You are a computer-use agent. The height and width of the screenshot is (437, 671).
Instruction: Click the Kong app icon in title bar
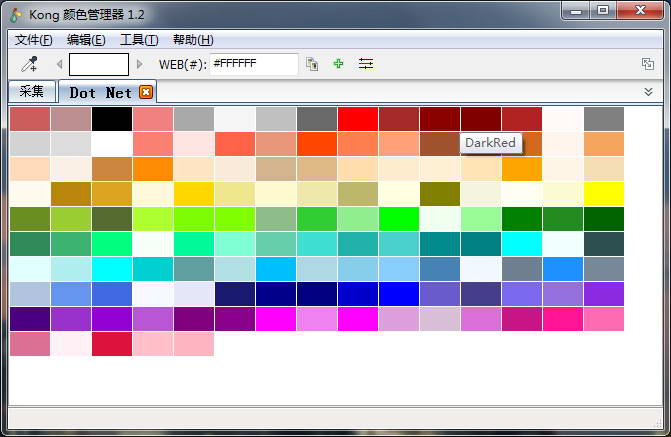point(16,15)
